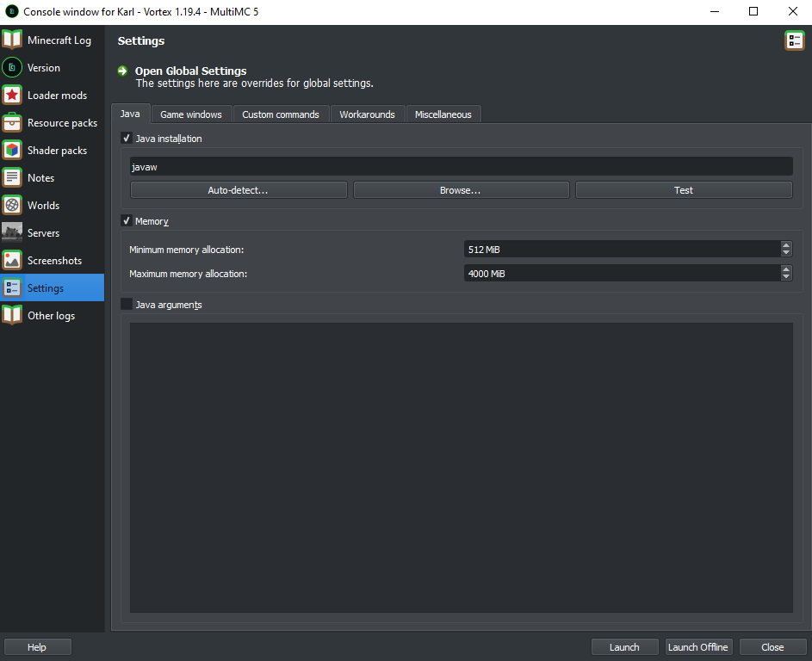Toggle the Memory override checkbox

pos(127,221)
